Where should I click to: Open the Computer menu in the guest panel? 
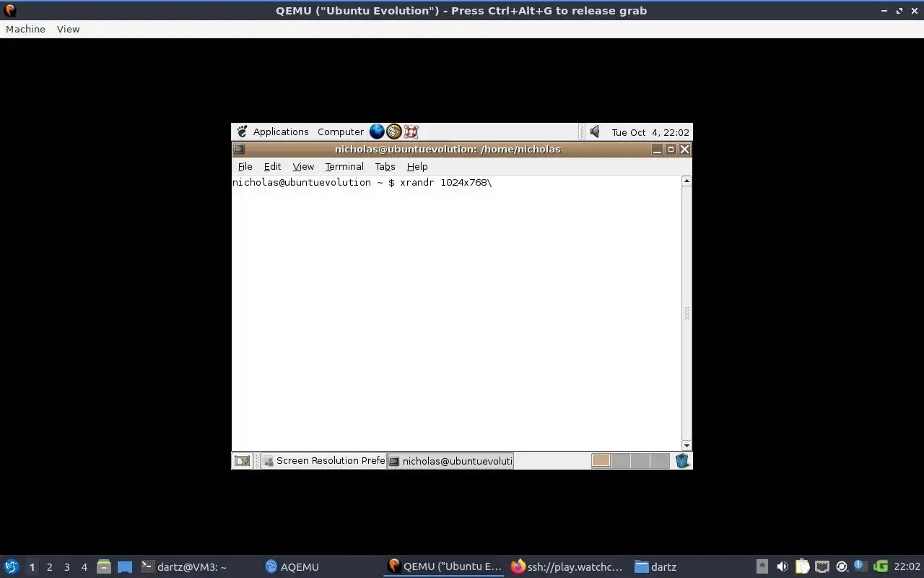[x=341, y=131]
